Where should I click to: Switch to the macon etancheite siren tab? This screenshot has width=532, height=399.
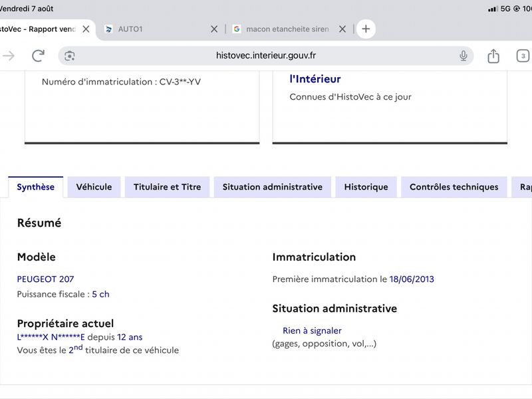pos(289,29)
